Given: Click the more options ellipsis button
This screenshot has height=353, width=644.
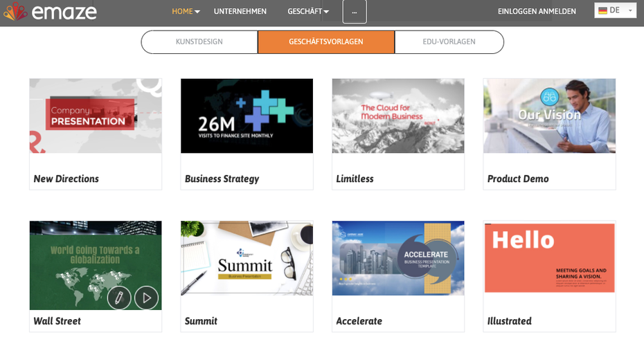Looking at the screenshot, I should tap(355, 11).
